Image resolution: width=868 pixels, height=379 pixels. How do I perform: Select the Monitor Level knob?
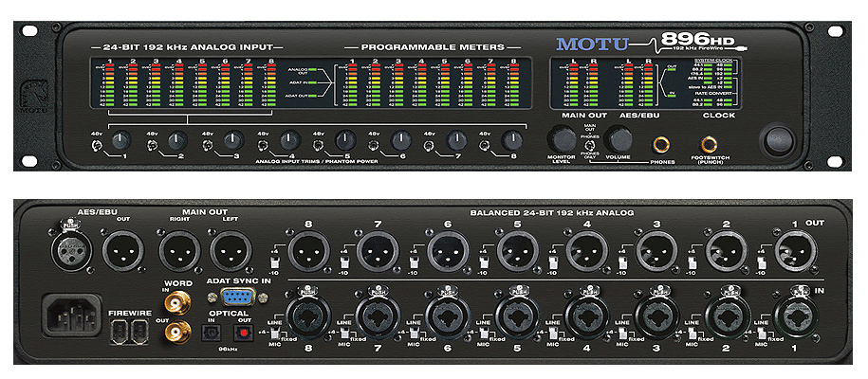562,139
